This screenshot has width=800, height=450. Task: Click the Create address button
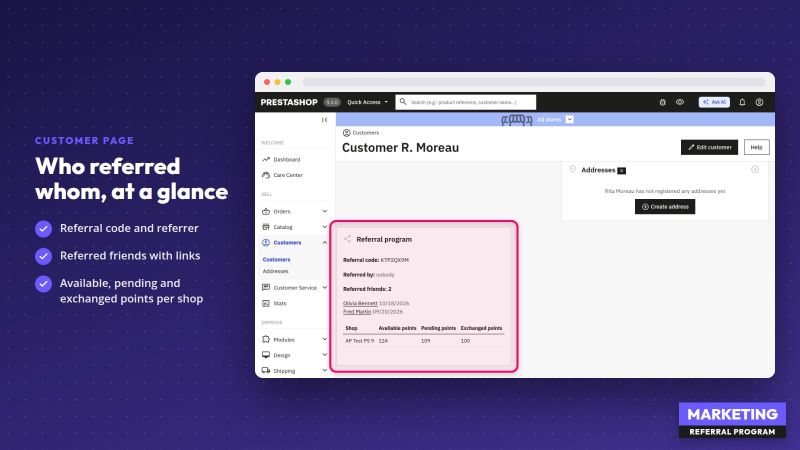(665, 207)
